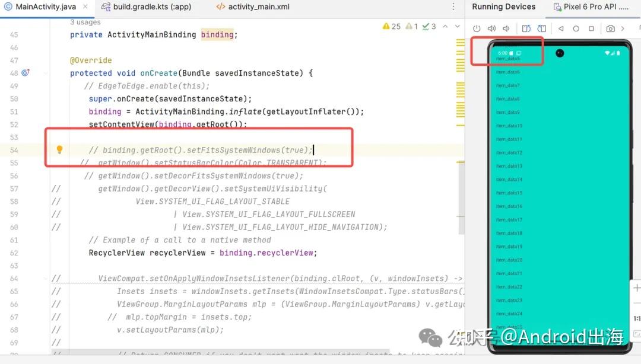The image size is (641, 364).
Task: Open the 25 warnings inspection indicator
Action: pyautogui.click(x=392, y=27)
